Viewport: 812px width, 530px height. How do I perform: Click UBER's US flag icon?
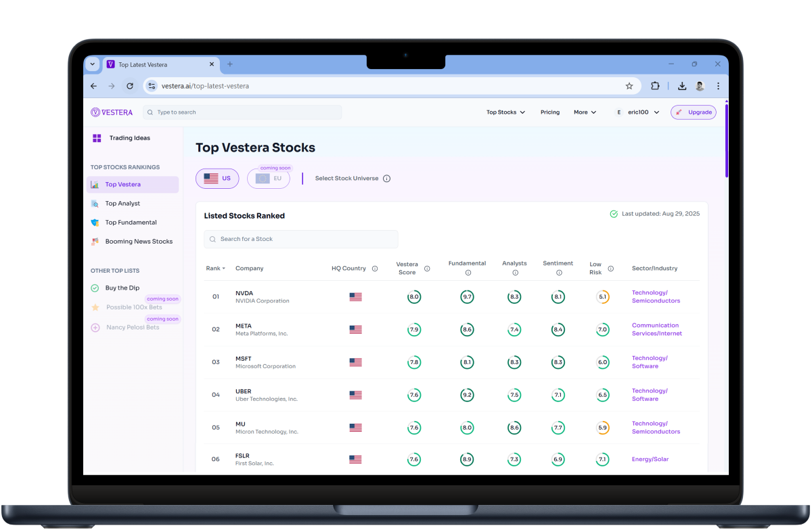coord(356,395)
